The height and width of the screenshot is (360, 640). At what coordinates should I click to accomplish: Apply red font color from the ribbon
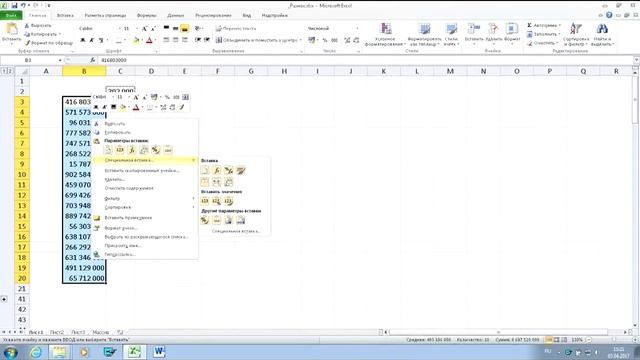click(x=149, y=40)
